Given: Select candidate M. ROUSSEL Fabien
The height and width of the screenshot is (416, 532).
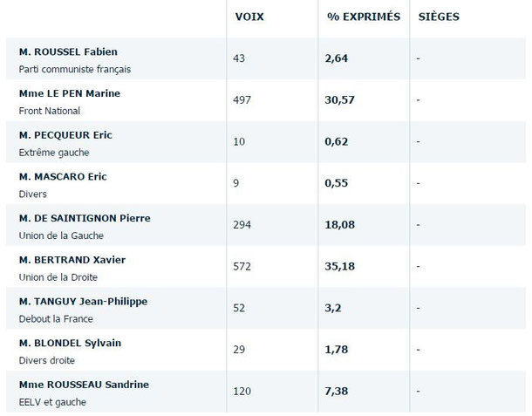Looking at the screenshot, I should pyautogui.click(x=68, y=52).
